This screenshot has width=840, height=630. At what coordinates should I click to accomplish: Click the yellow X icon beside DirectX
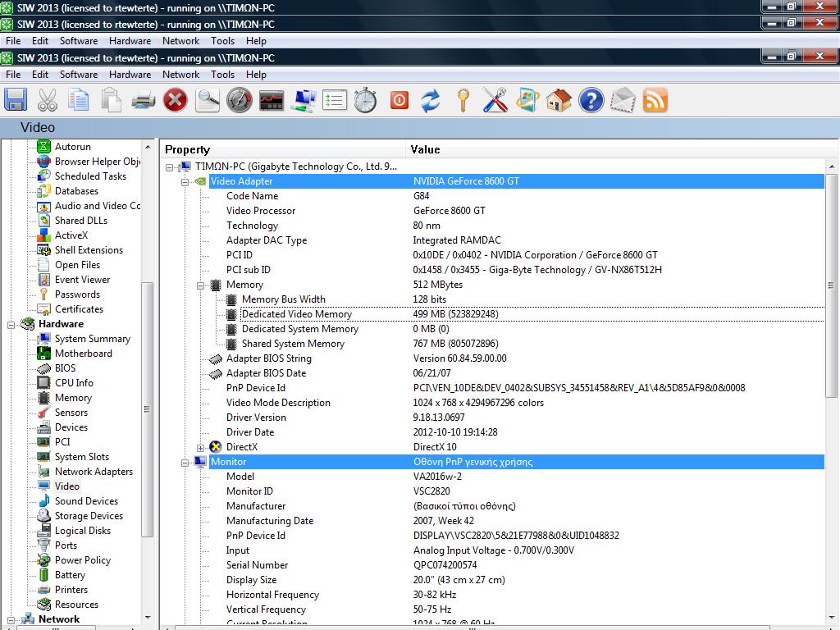(216, 447)
